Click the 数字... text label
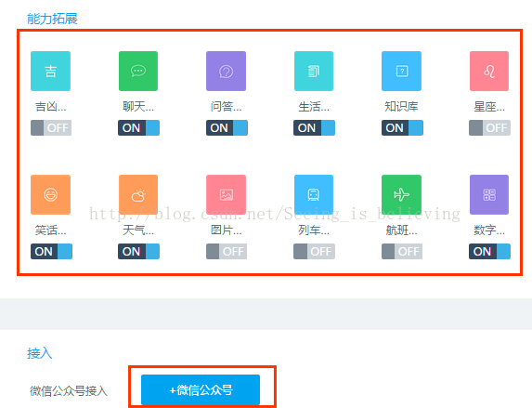The height and width of the screenshot is (408, 532). click(x=489, y=230)
